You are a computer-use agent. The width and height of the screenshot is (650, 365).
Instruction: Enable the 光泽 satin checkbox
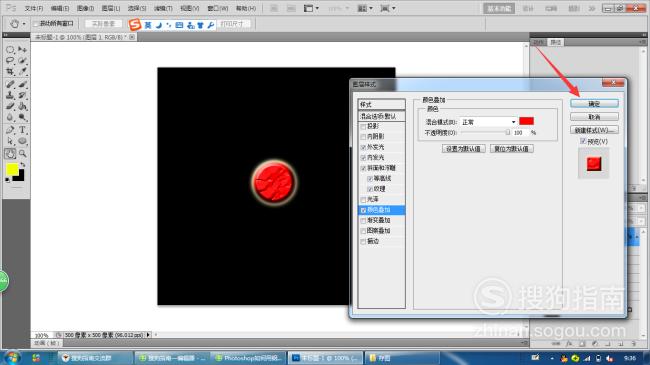(x=363, y=200)
